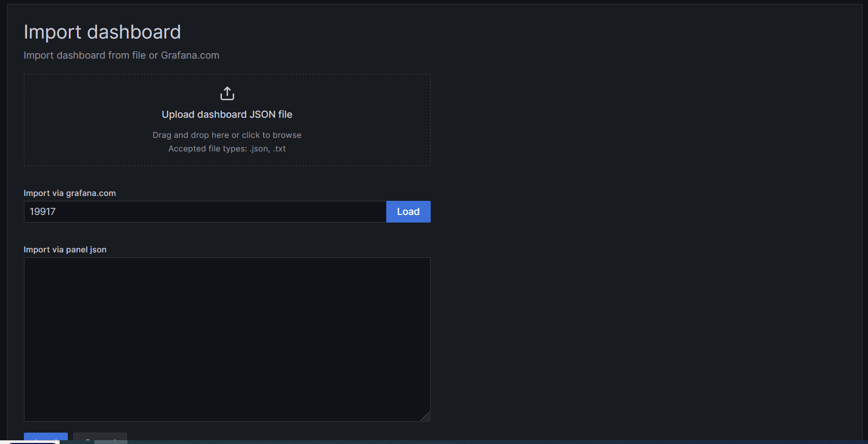This screenshot has height=444, width=868.
Task: Click the blue Load button beside the ID field
Action: point(409,212)
